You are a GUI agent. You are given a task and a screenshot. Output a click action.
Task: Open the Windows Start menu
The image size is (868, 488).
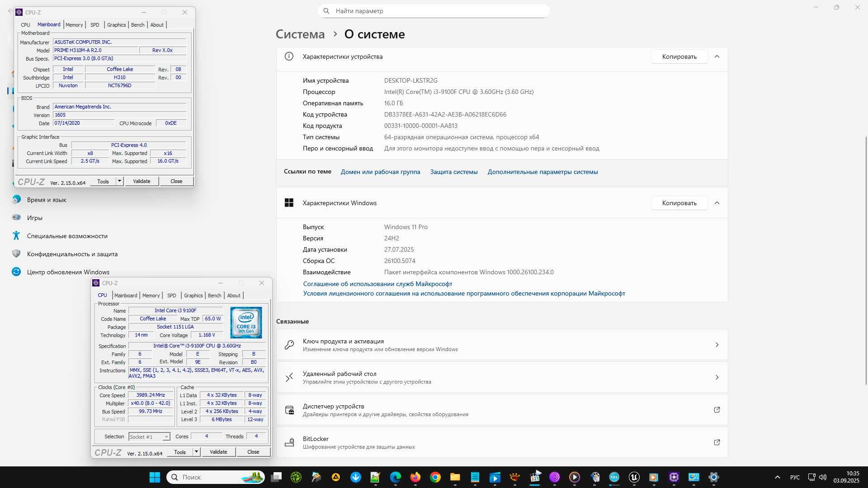tap(155, 477)
